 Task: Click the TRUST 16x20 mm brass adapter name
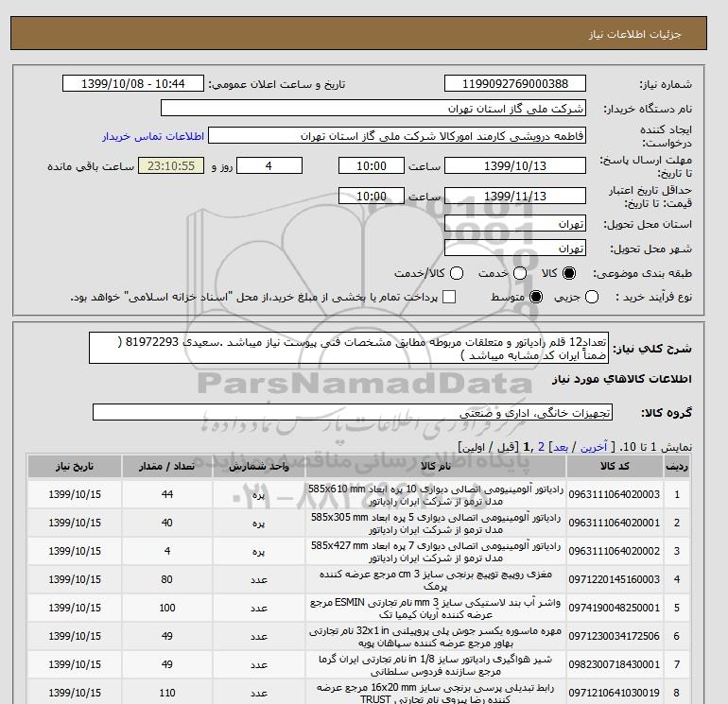(436, 693)
